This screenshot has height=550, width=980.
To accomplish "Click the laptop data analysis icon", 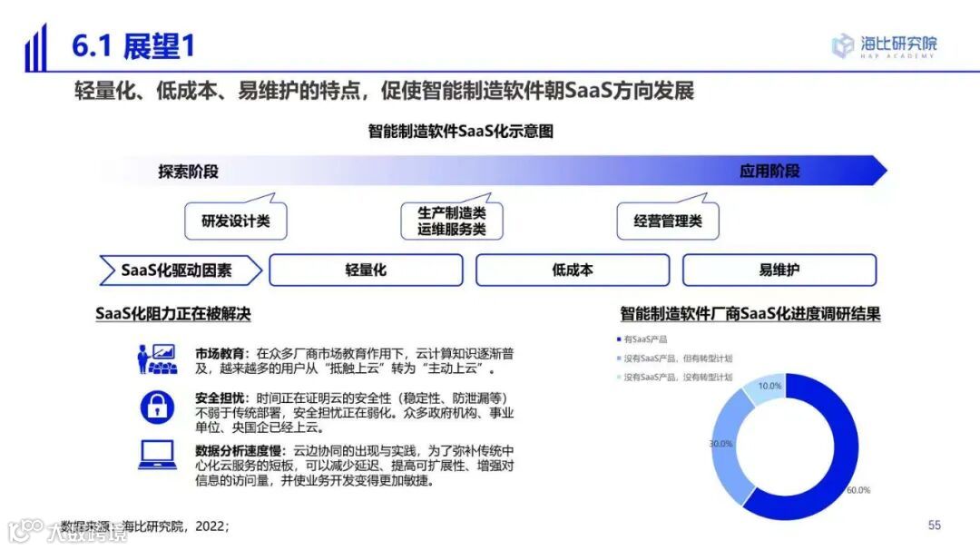I will click(x=157, y=455).
